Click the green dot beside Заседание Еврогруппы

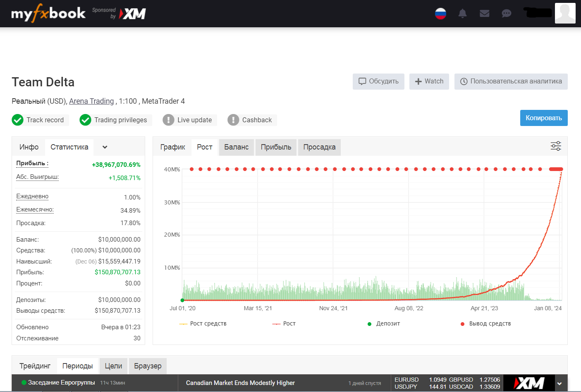coord(24,382)
